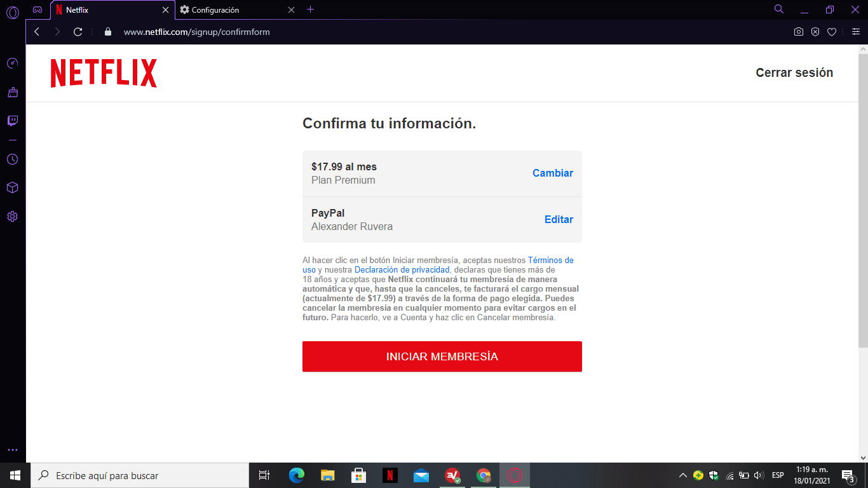Click Cambiar to change the plan
The height and width of the screenshot is (488, 868).
tap(553, 173)
